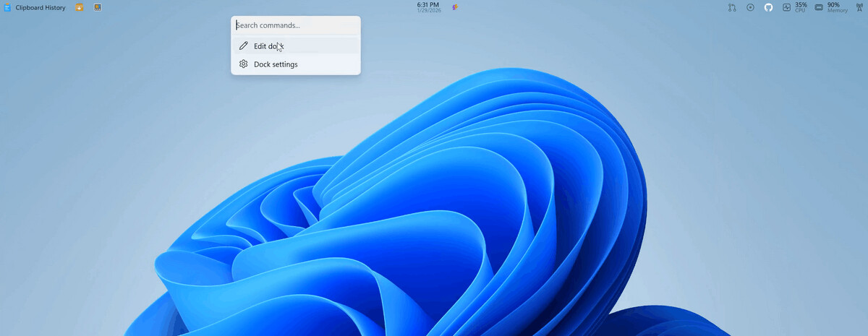Viewport: 868px width, 336px height.
Task: Open the pull requests icon in dock
Action: pos(732,7)
